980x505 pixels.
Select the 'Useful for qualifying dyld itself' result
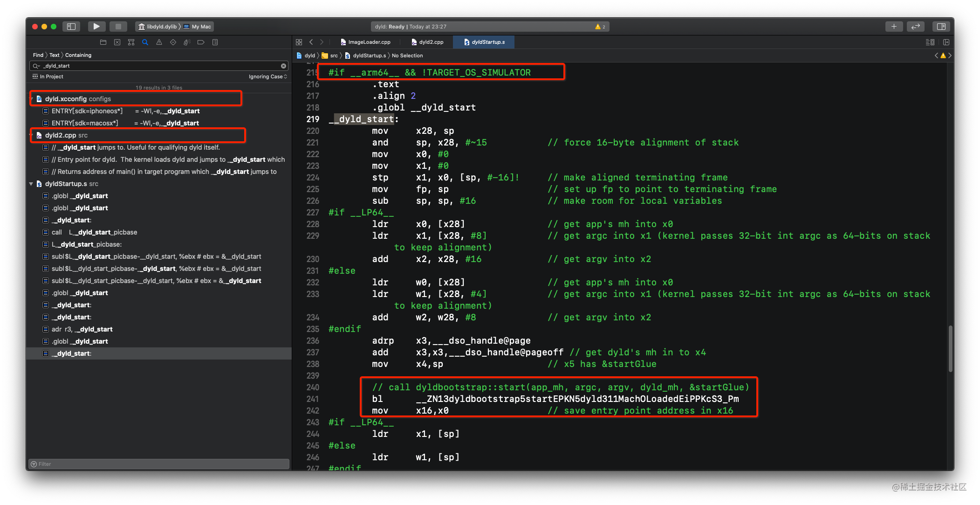pos(158,147)
